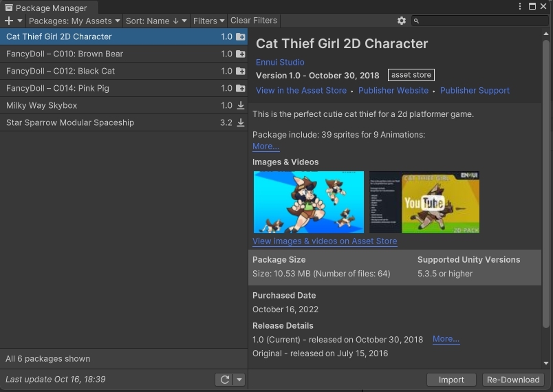Expand release details More... link

coord(446,339)
